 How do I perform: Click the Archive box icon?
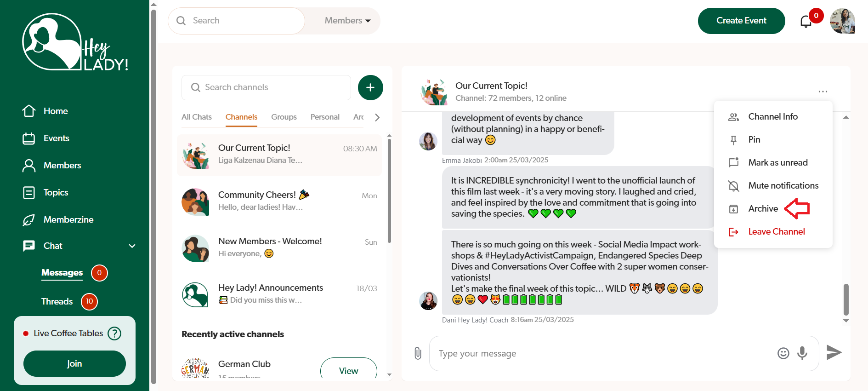pos(733,209)
